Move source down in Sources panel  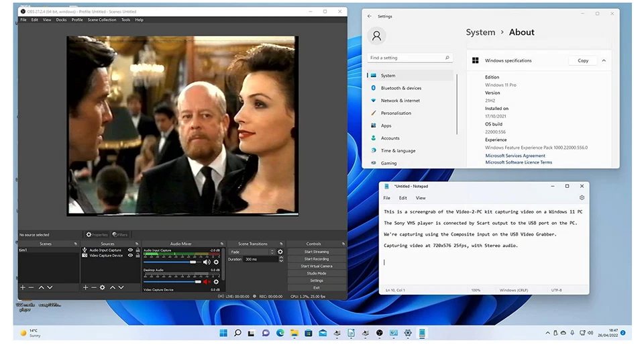121,287
